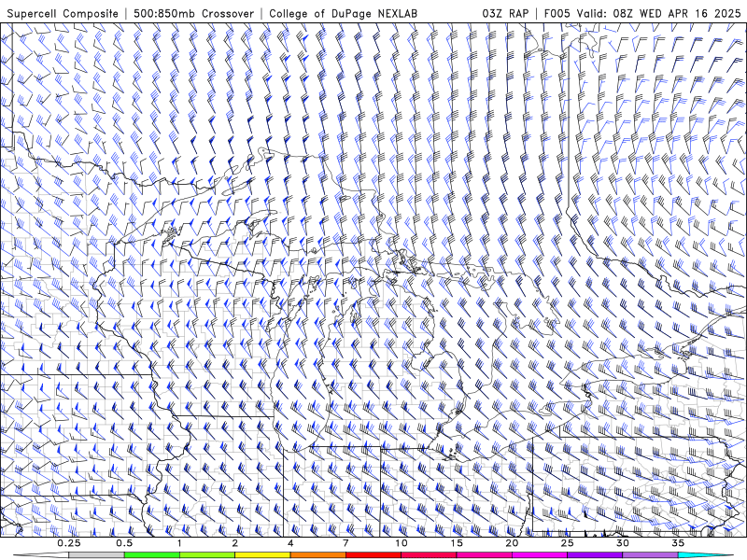Viewport: 747px width, 560px height.
Task: Click the "15" legend value
Action: (x=457, y=543)
